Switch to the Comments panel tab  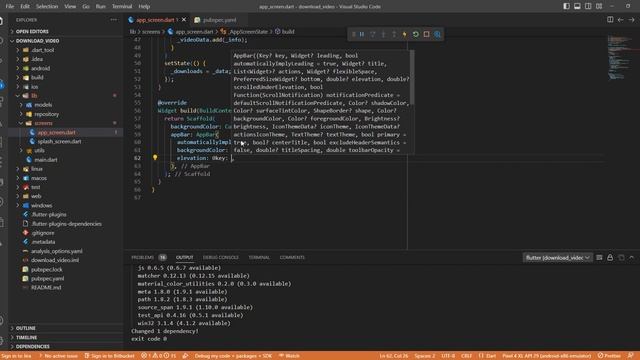[x=292, y=258]
